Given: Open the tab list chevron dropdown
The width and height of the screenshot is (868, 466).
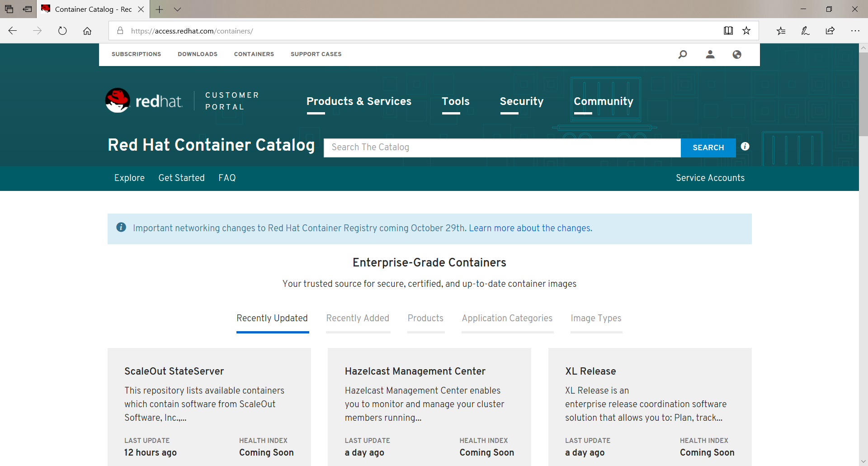Looking at the screenshot, I should (177, 9).
